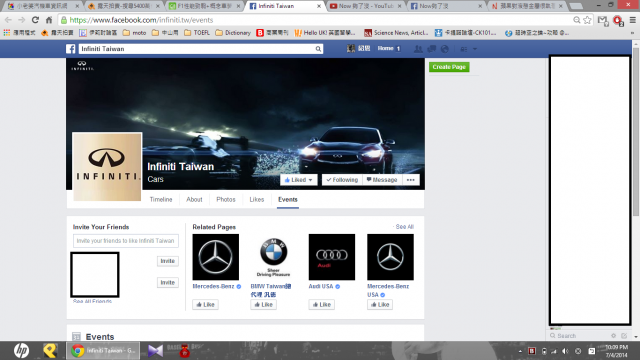Screen dimensions: 640x360
Task: Click the browser Back arrow
Action: (x=8, y=20)
